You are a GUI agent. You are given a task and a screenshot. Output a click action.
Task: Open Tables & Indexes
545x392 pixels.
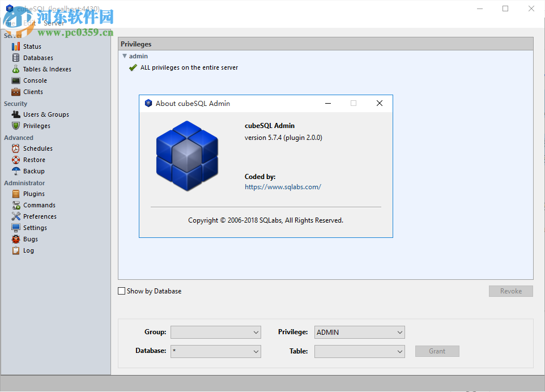(48, 69)
